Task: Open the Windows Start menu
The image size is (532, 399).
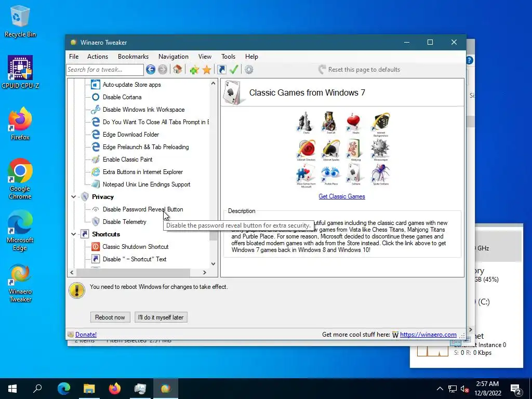Action: click(x=12, y=389)
